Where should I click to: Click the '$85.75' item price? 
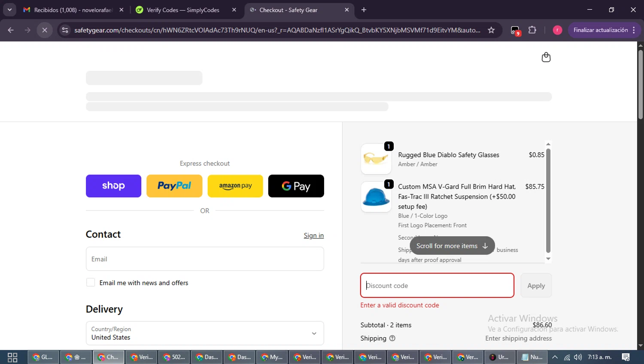(535, 187)
